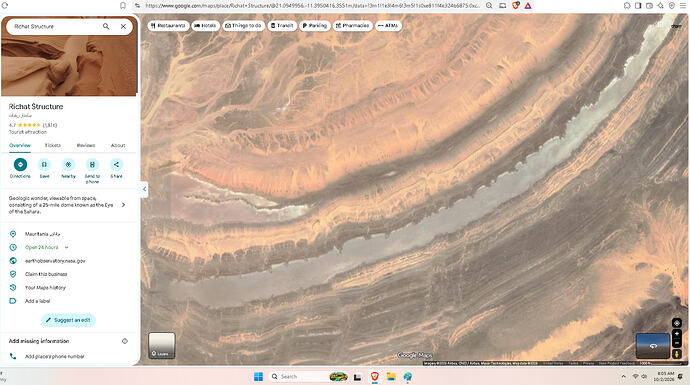The height and width of the screenshot is (385, 690).
Task: Open the Richat Structure header photo
Action: (69, 66)
